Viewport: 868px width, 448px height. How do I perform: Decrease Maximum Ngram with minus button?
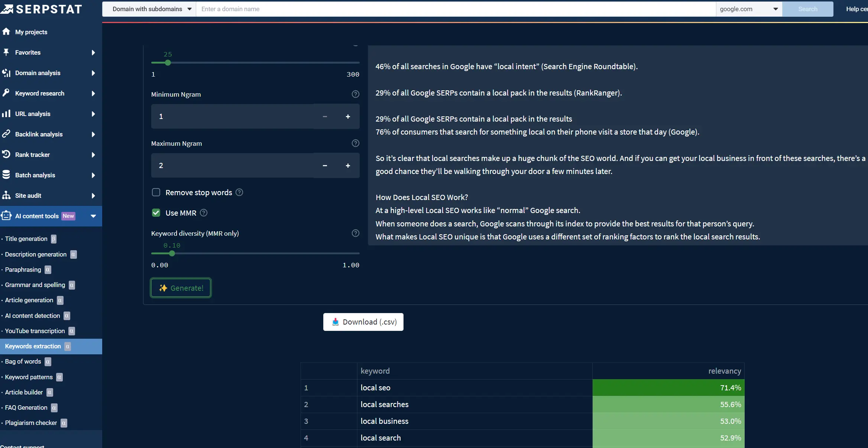[325, 165]
